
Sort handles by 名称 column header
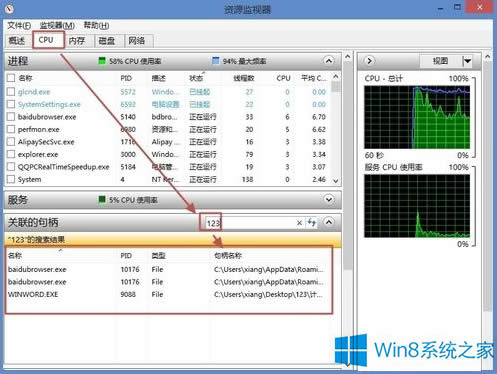pos(15,256)
